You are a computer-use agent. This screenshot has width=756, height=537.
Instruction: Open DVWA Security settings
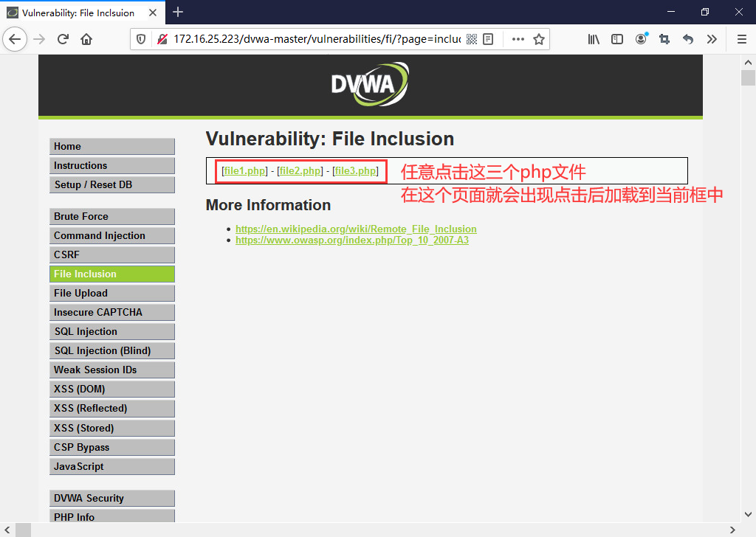click(112, 499)
